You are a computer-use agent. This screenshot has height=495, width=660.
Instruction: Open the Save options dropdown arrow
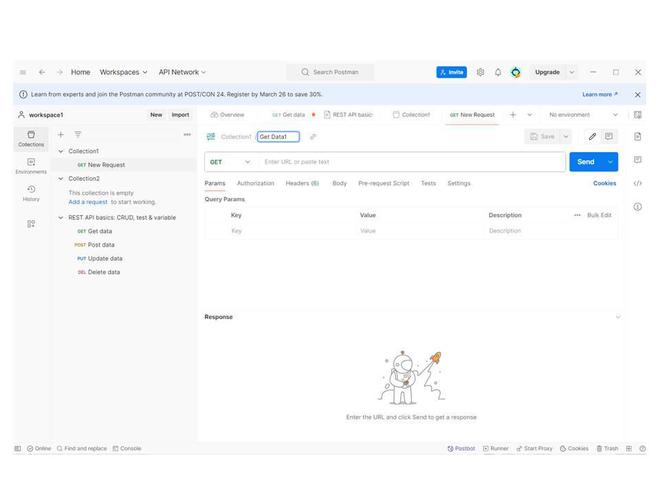pos(566,136)
